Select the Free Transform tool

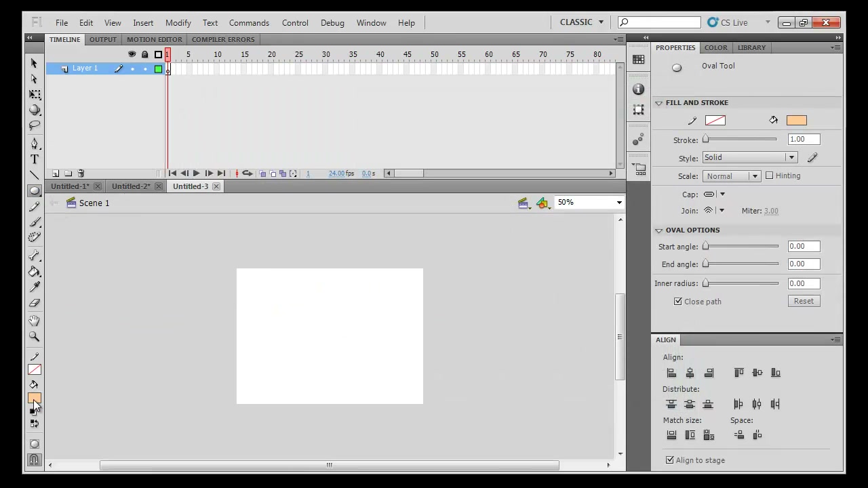(35, 95)
